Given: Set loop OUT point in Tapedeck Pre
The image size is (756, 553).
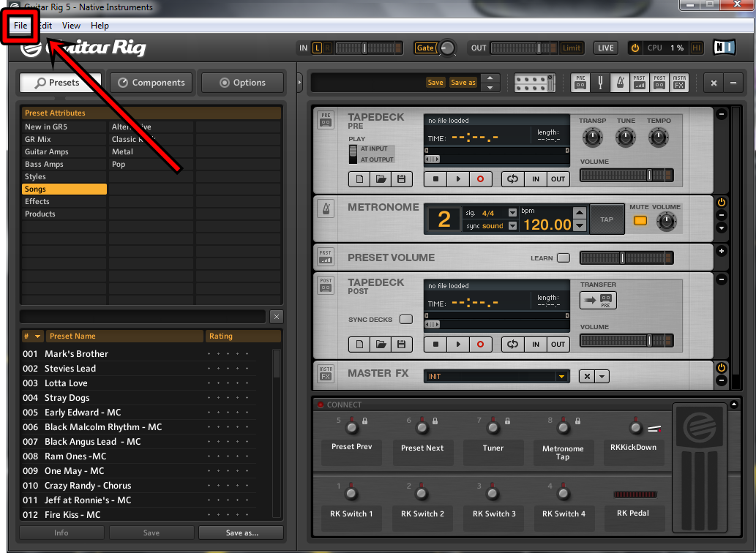Looking at the screenshot, I should pos(558,179).
